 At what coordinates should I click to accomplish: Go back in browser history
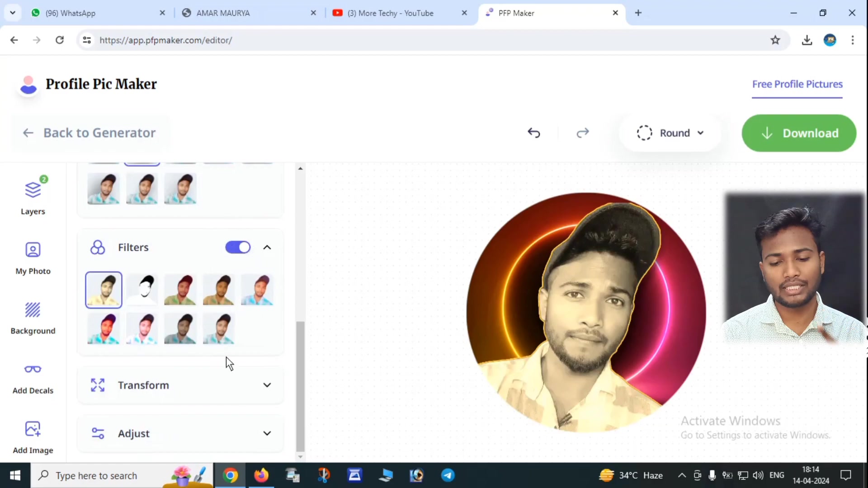point(14,40)
